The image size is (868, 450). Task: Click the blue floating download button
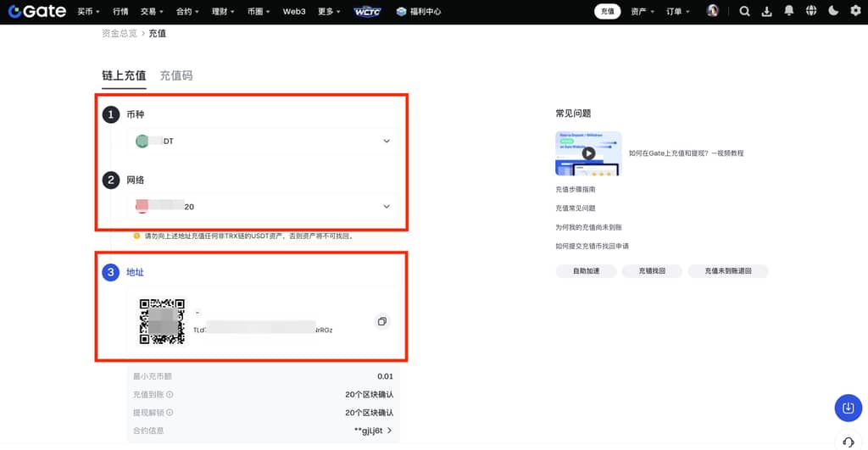click(848, 408)
